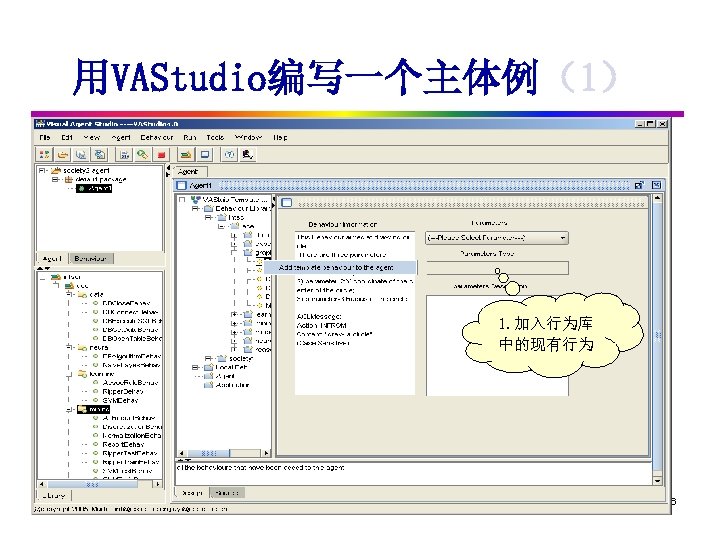Open the Tools menu
The height and width of the screenshot is (540, 720).
[x=215, y=137]
